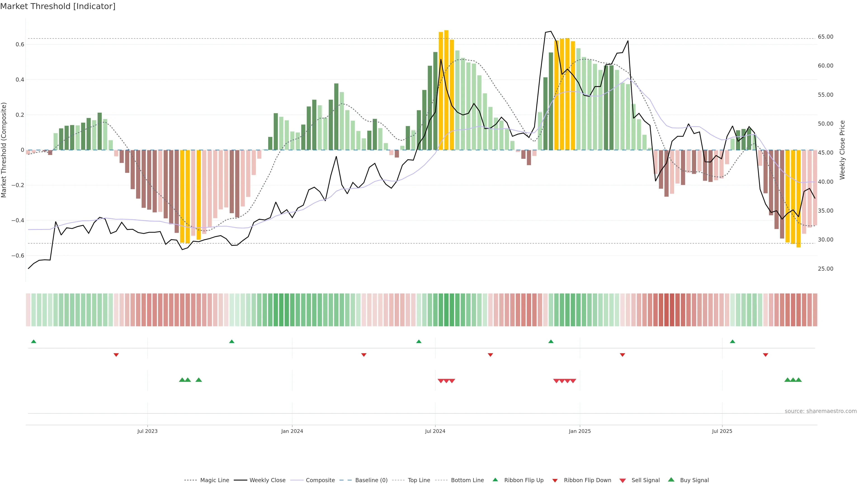The width and height of the screenshot is (868, 488).
Task: Click the Jan 2024 x-axis label
Action: click(x=292, y=431)
